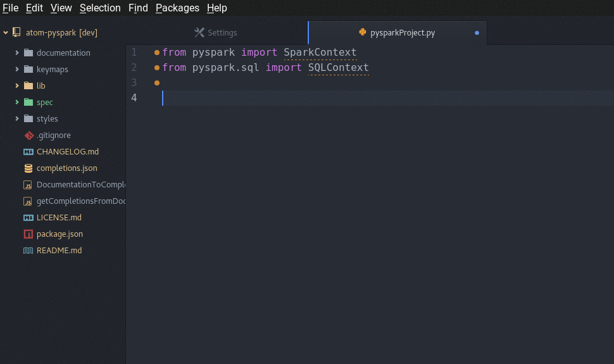Click the keymaps folder icon

point(28,69)
